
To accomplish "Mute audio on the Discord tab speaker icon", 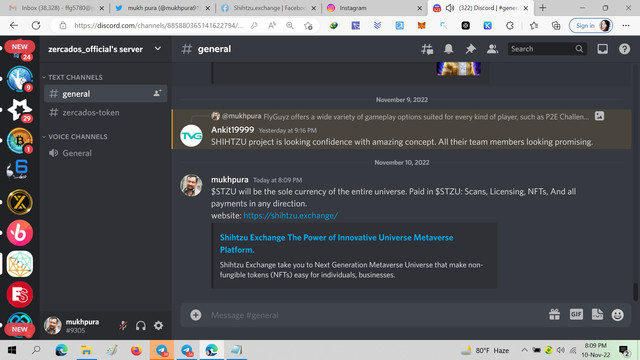I will (x=450, y=8).
